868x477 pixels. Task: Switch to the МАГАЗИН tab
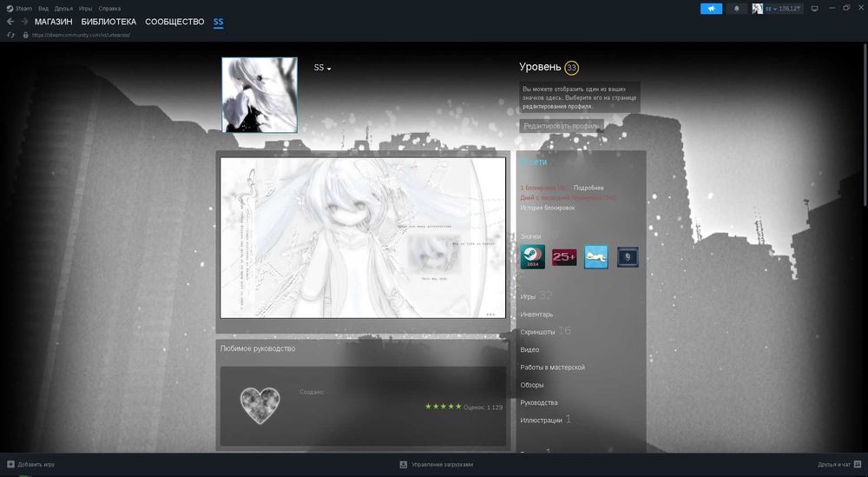pyautogui.click(x=53, y=22)
